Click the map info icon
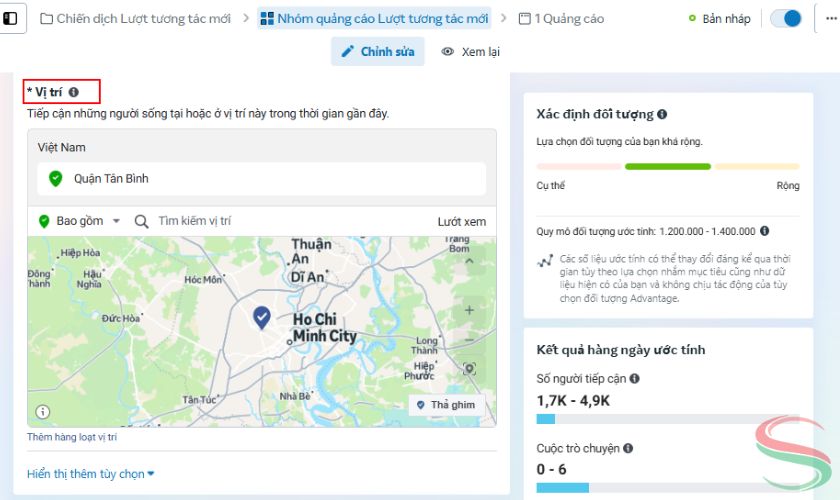Image resolution: width=840 pixels, height=500 pixels. pyautogui.click(x=43, y=411)
